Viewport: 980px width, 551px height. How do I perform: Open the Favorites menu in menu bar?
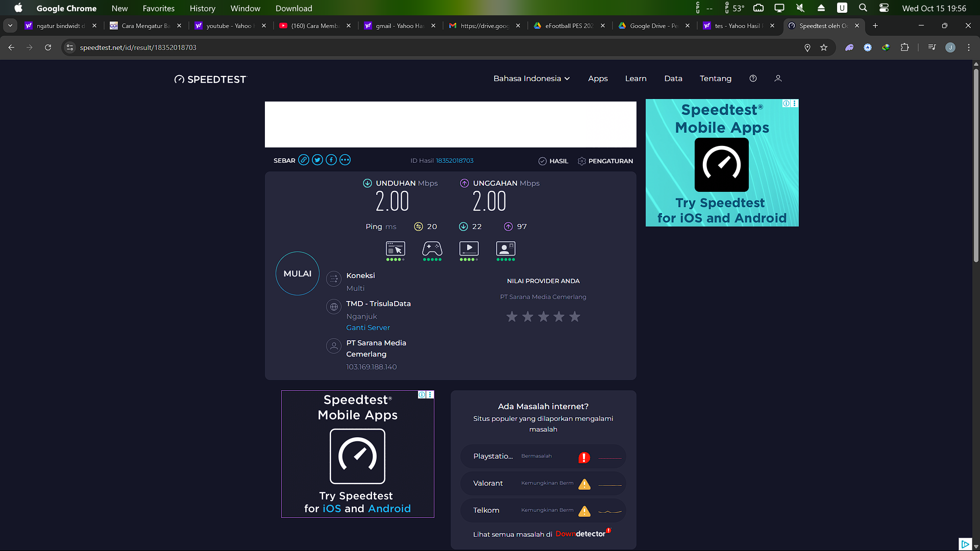(x=159, y=8)
